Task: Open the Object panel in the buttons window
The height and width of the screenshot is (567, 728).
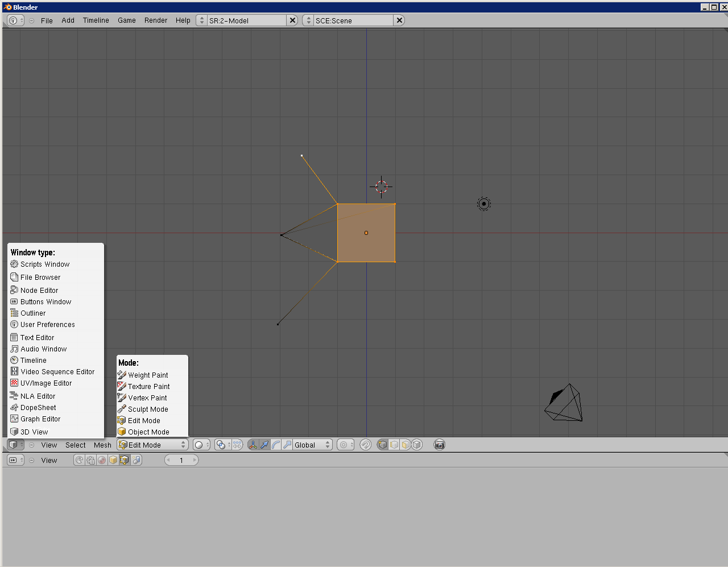Action: [x=113, y=460]
